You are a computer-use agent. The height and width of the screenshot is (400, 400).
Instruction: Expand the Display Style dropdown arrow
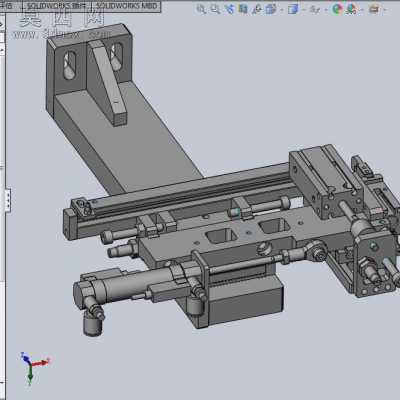point(303,10)
